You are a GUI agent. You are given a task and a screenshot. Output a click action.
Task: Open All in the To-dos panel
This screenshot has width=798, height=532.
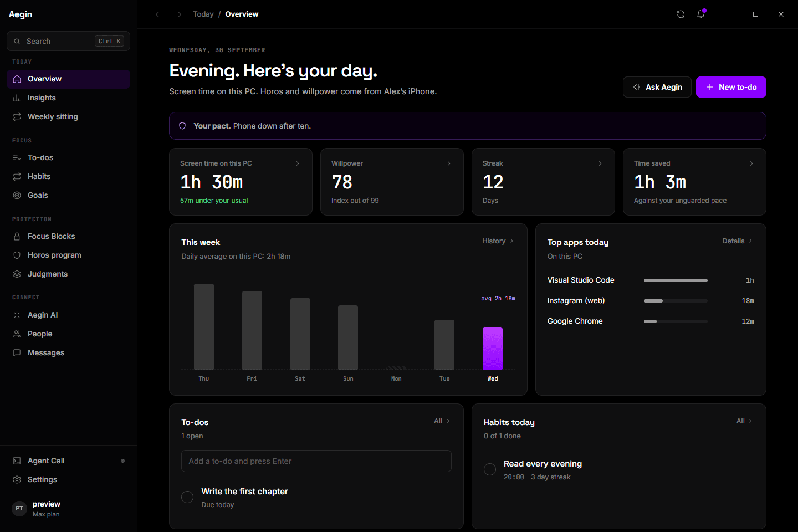(x=442, y=421)
